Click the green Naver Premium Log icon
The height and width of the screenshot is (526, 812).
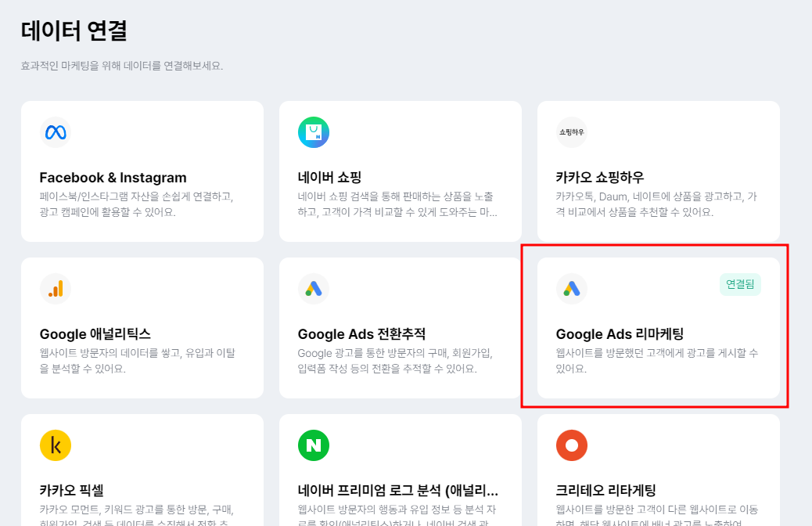[x=313, y=445]
